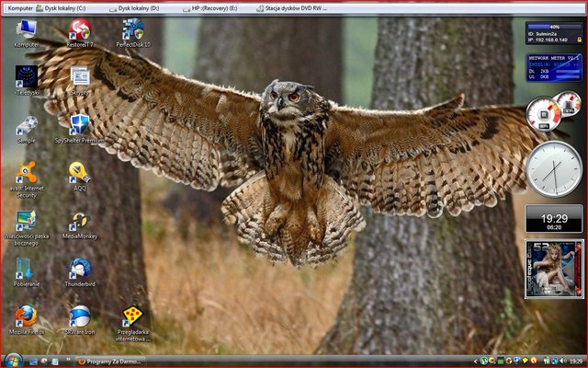This screenshot has width=588, height=368.
Task: Open the HP (Recovery) (E:) drive link
Action: pos(211,7)
